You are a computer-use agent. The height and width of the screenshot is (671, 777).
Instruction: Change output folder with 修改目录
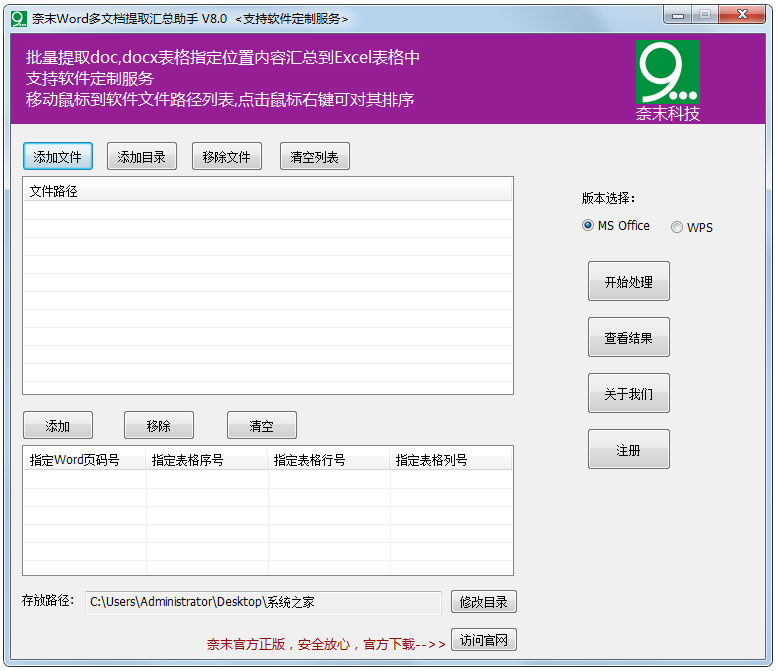coord(484,602)
